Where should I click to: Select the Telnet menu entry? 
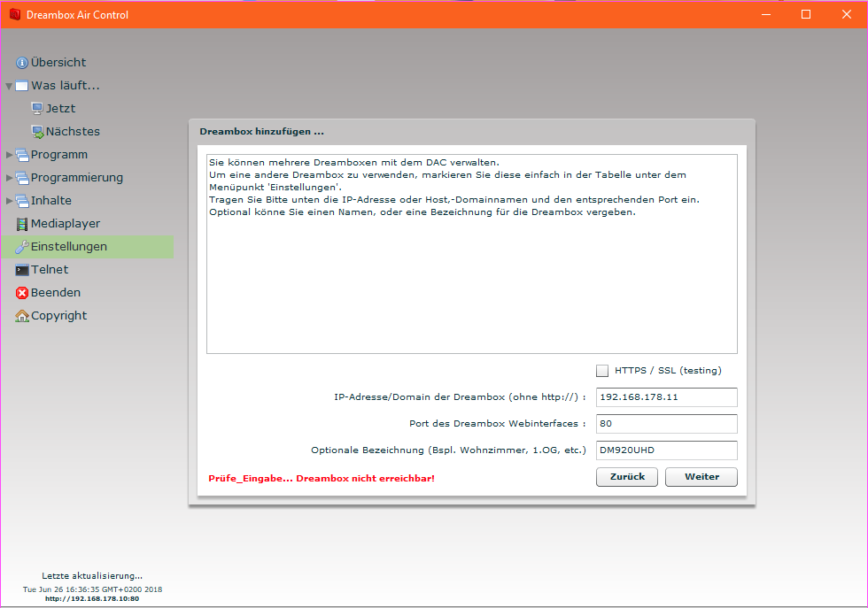50,270
